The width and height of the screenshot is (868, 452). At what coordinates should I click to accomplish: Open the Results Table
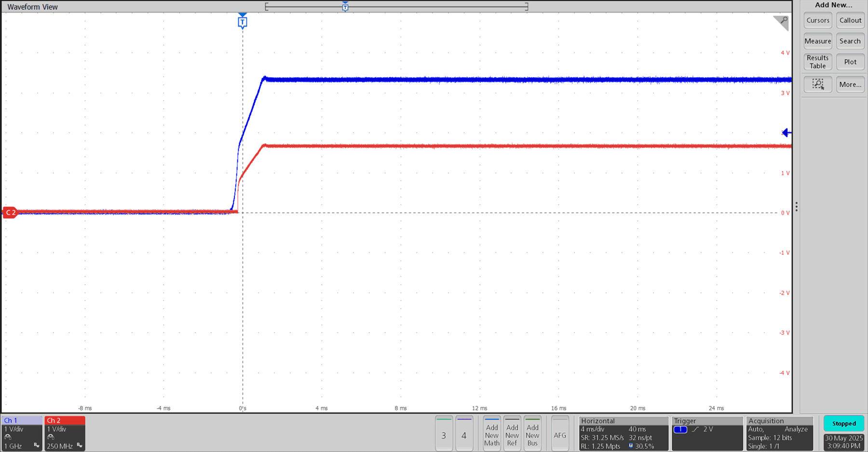[817, 62]
